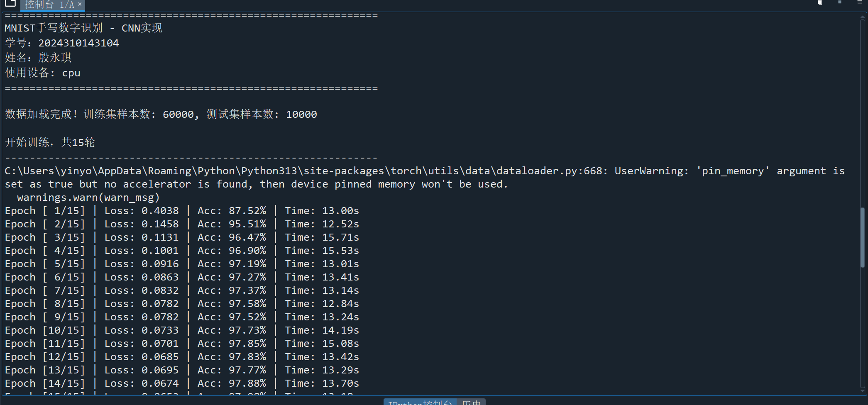Image resolution: width=868 pixels, height=405 pixels.
Task: Click the Epoch 11/15 output row
Action: point(182,343)
